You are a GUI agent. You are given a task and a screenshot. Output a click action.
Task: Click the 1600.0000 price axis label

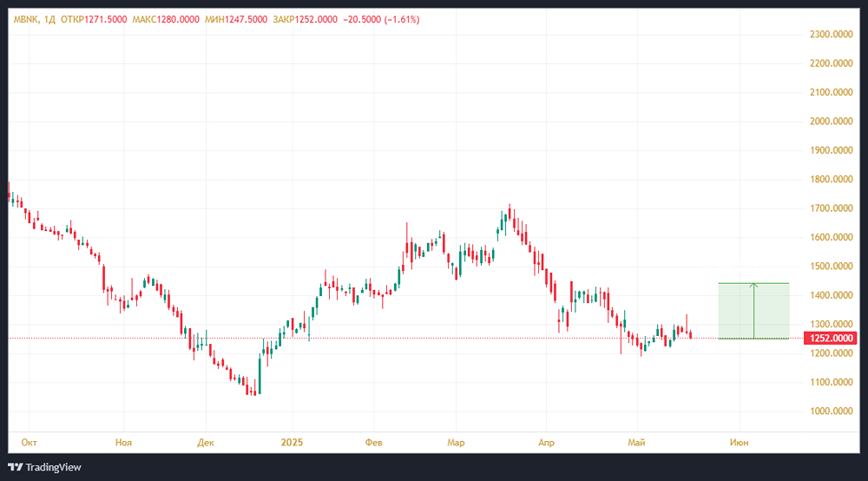click(x=831, y=237)
